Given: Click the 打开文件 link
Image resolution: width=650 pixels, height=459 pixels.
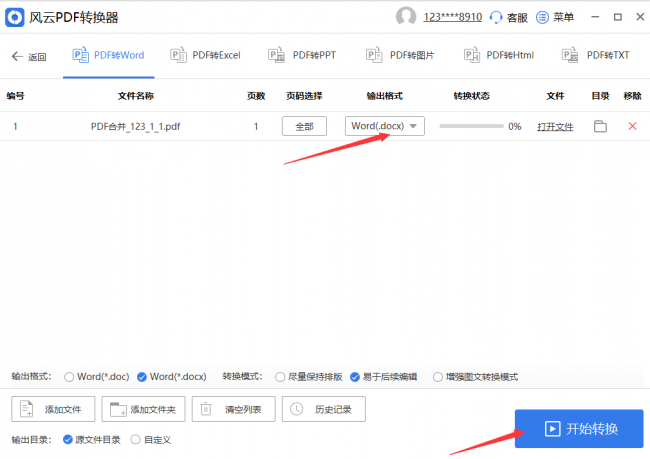Looking at the screenshot, I should point(555,126).
